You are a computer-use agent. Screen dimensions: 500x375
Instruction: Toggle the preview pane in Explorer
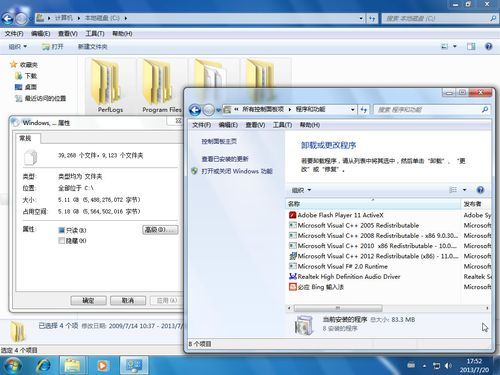click(471, 46)
